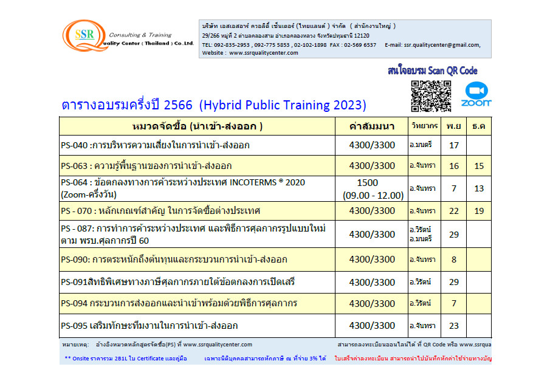This screenshot has width=550, height=392.
Task: Click the "ธ.ค" column header
Action: (479, 126)
